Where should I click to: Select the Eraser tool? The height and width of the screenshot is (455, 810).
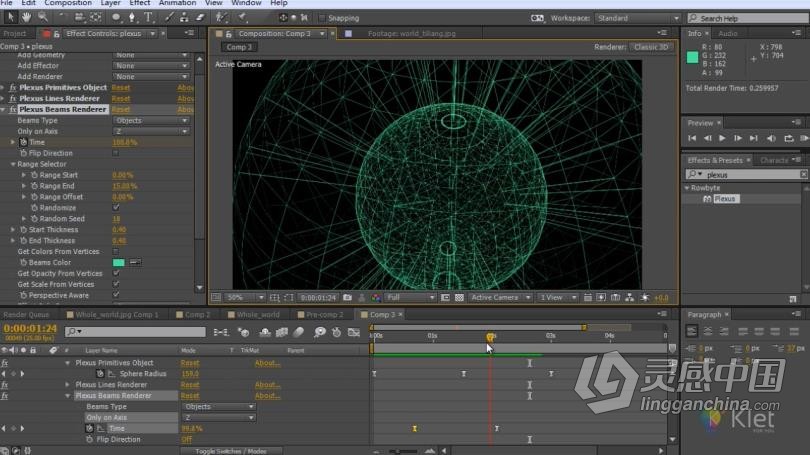click(x=200, y=17)
